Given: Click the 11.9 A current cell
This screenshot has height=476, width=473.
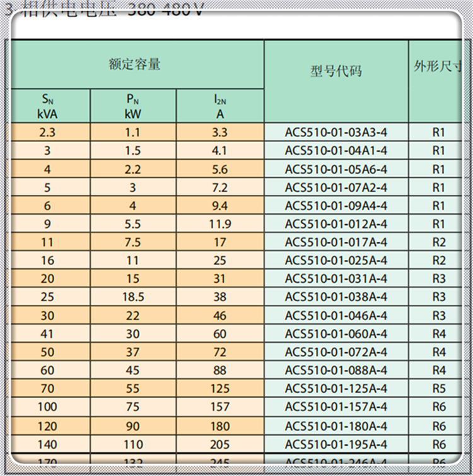Looking at the screenshot, I should (220, 224).
